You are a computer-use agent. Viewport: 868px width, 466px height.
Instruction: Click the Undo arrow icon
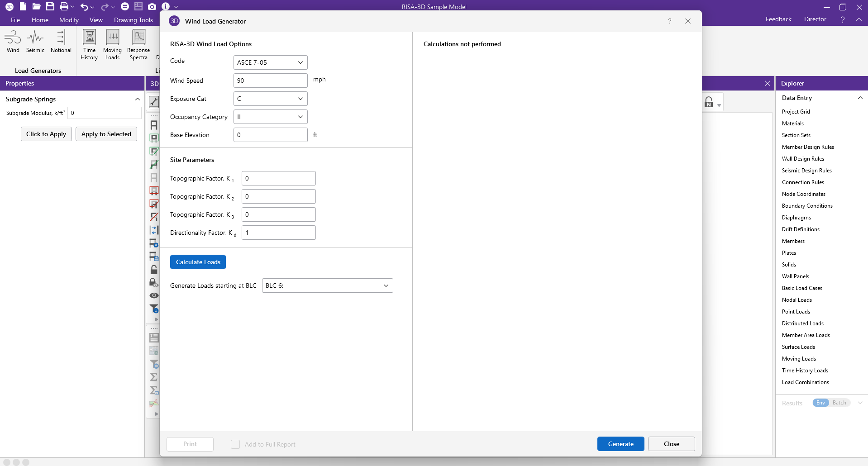click(x=84, y=7)
